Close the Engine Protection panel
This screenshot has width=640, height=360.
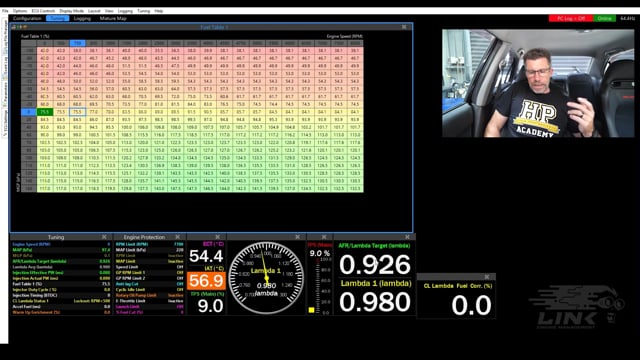[178, 237]
